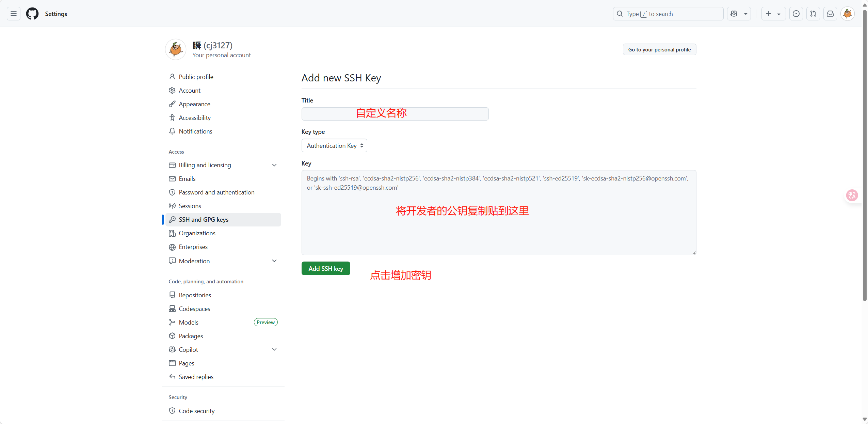Open the Issues icon in header
Viewport: 868px width, 424px height.
(x=796, y=14)
